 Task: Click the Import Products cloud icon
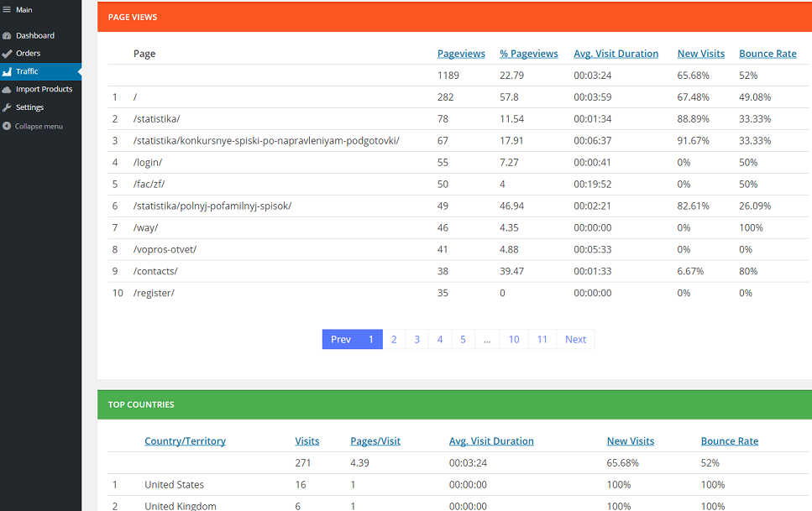(7, 90)
